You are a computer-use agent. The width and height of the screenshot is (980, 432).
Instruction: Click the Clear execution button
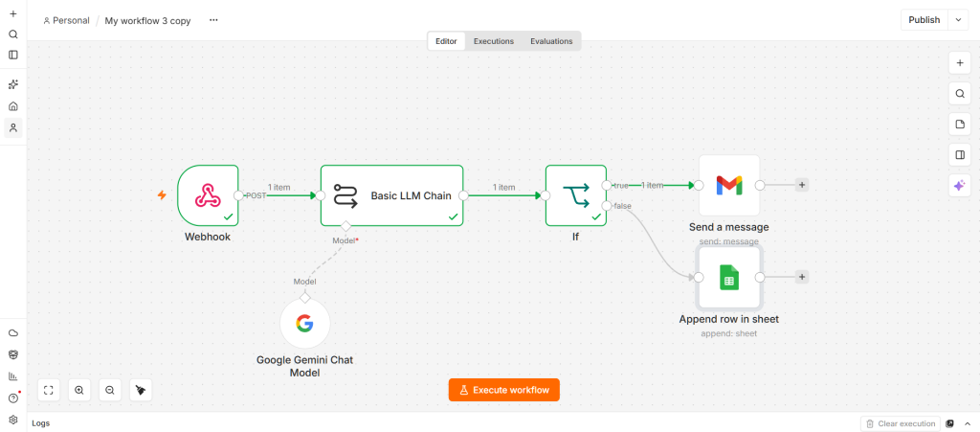901,423
